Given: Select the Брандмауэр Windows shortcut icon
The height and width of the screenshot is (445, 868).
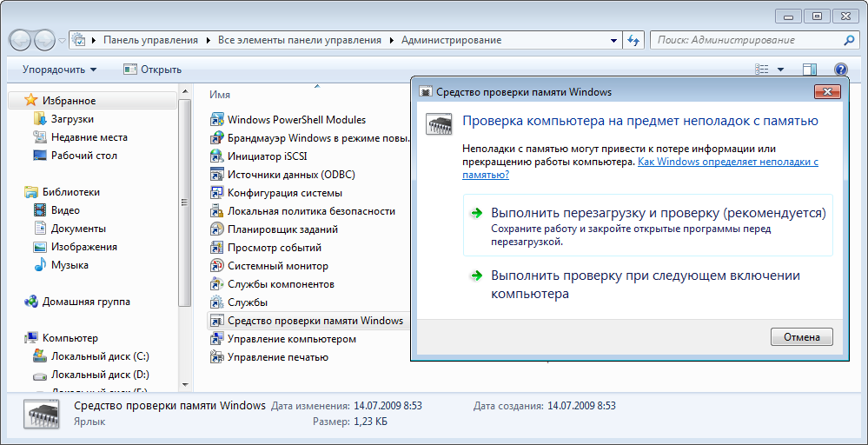Looking at the screenshot, I should [216, 138].
